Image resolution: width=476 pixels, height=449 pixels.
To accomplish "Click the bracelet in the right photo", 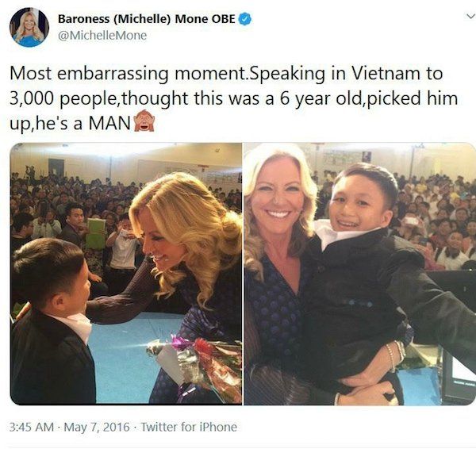I will [x=396, y=356].
